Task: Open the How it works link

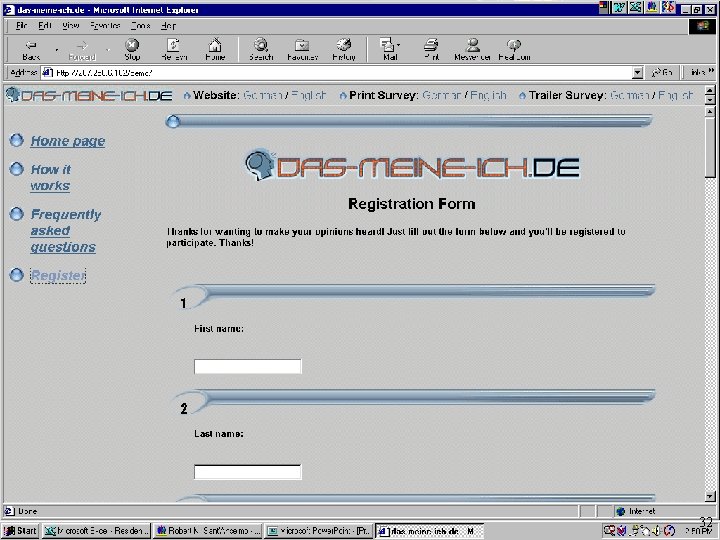Action: tap(51, 177)
